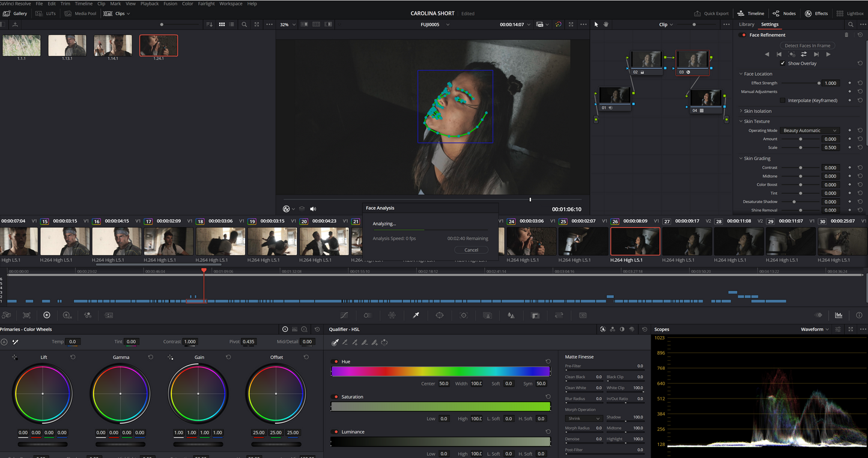Select the hand pan tool in node editor
The image size is (868, 458).
[606, 25]
